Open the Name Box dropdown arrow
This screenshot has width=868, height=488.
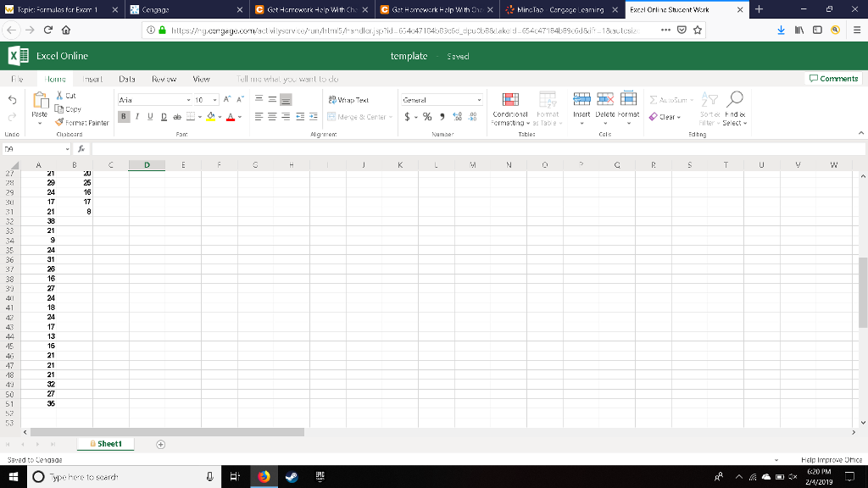pyautogui.click(x=67, y=149)
